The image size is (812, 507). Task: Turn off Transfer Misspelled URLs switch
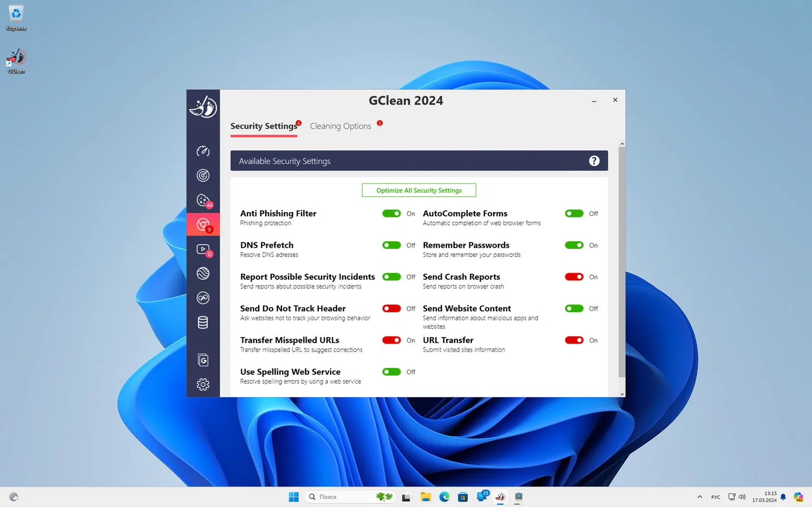point(391,340)
